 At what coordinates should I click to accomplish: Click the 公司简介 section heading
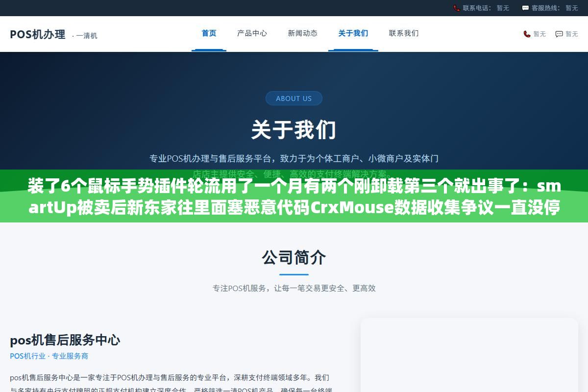point(294,257)
